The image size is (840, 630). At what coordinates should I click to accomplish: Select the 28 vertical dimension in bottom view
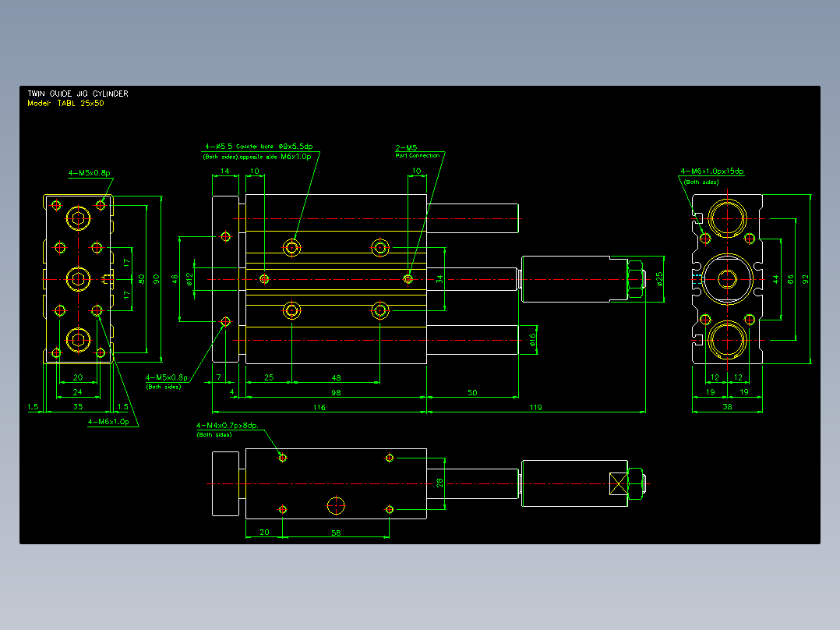(439, 483)
